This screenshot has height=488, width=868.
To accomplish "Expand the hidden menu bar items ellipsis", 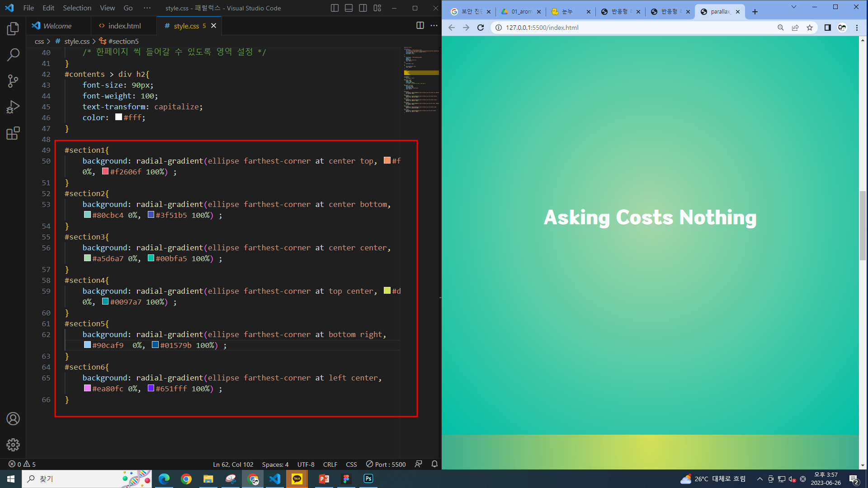I will (147, 8).
